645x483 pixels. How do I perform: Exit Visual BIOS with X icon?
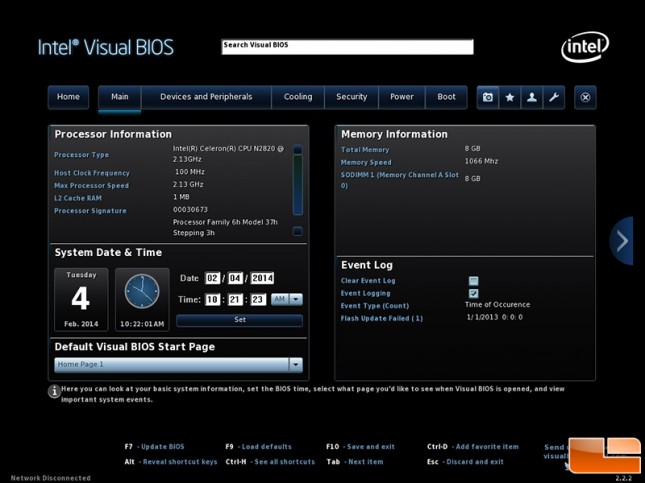coord(585,98)
